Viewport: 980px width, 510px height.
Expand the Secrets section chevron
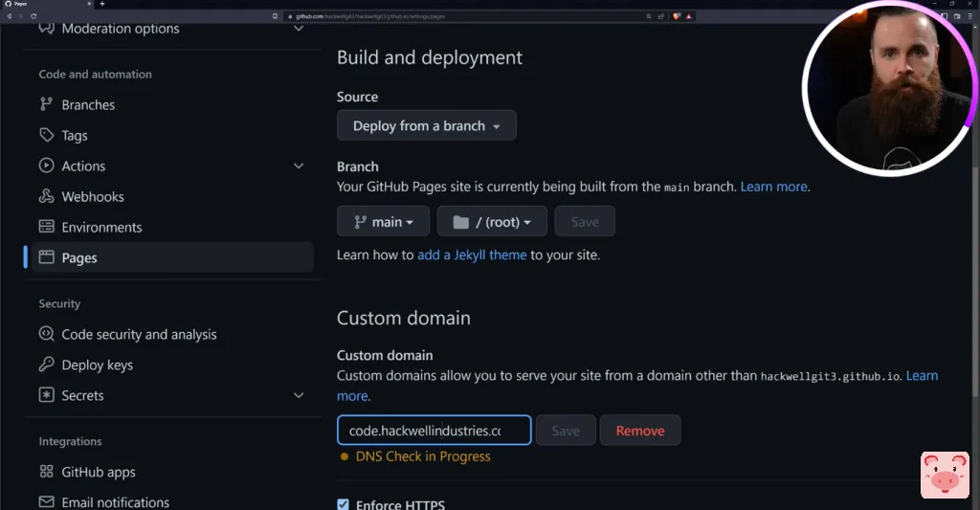[x=299, y=396]
